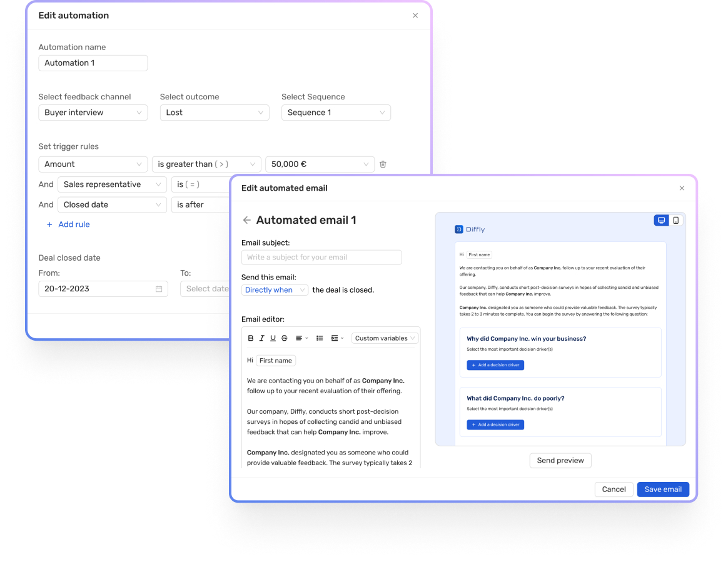Open the 'is after' operator dropdown

[201, 204]
